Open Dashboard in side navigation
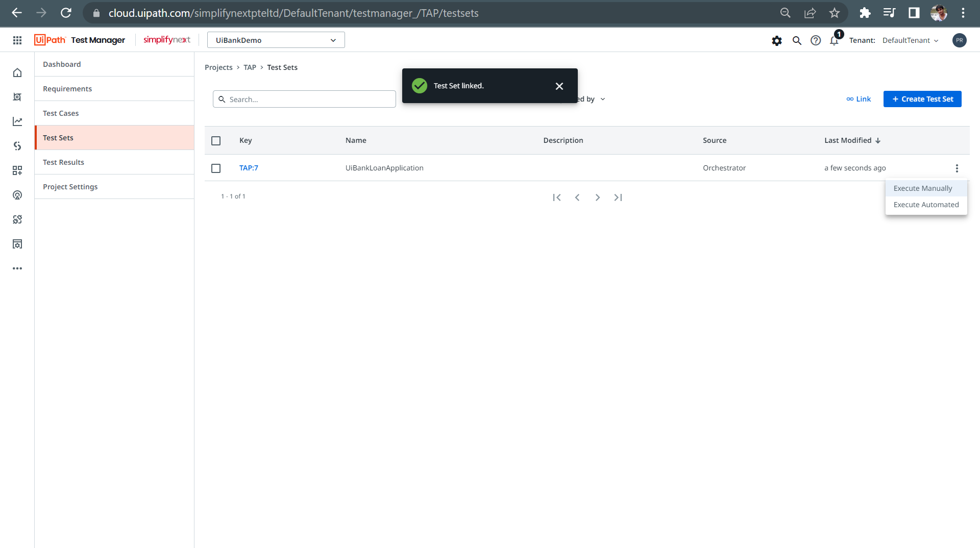Viewport: 980px width, 548px height. (x=114, y=64)
